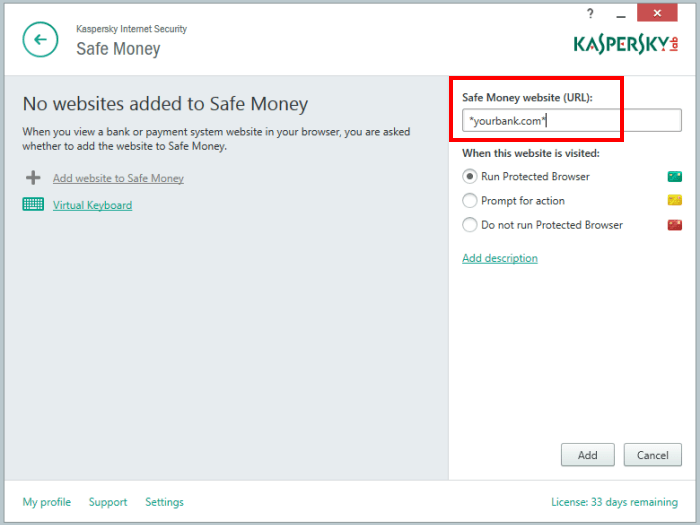Minimize the Kaspersky window

pos(621,15)
